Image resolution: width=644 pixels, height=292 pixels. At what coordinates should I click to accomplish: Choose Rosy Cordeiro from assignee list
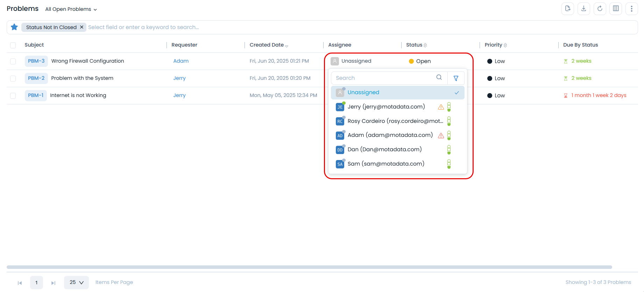[395, 121]
